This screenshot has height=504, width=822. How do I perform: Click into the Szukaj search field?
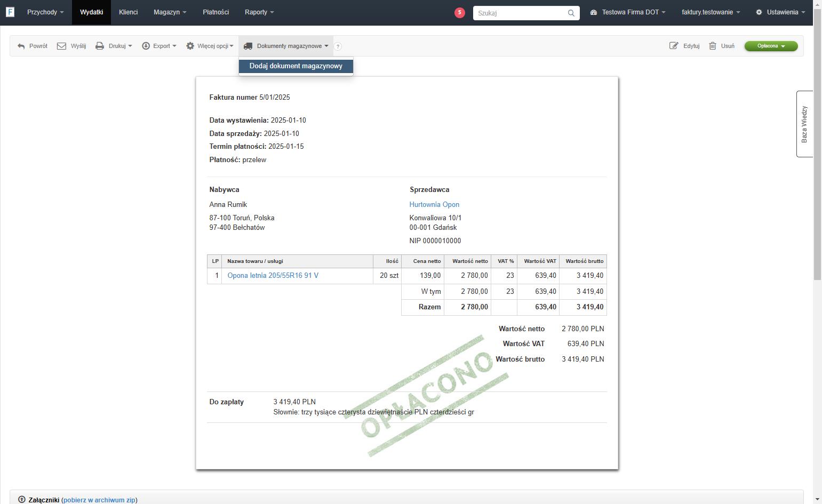(x=520, y=13)
